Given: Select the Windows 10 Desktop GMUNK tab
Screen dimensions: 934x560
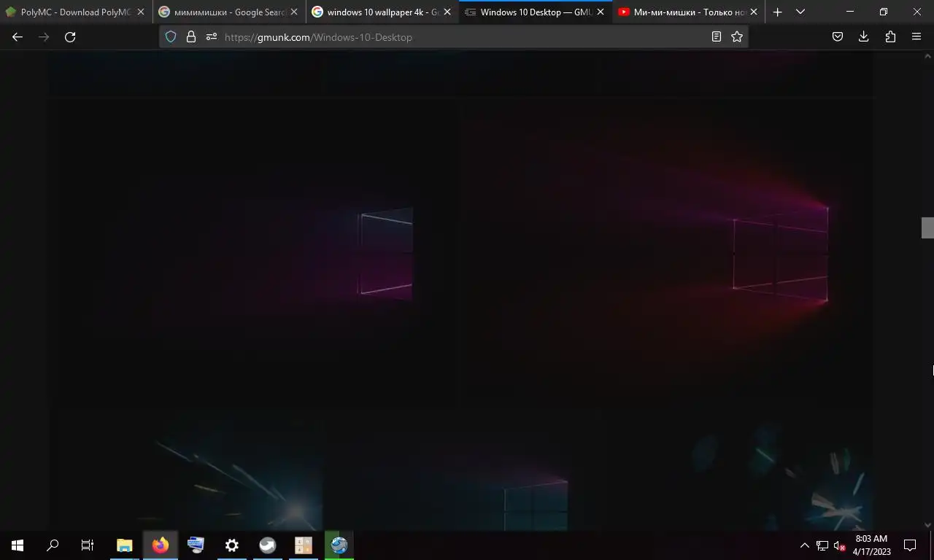Looking at the screenshot, I should pos(536,12).
